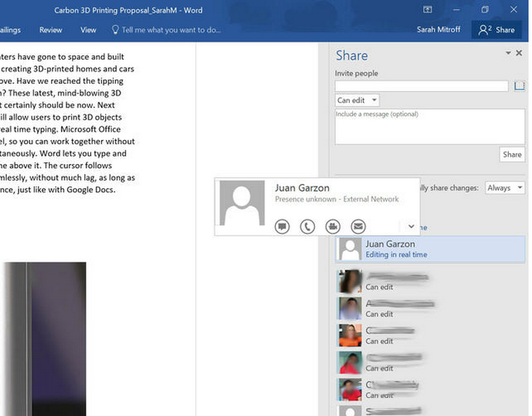This screenshot has width=532, height=416.
Task: Call Juan Garzon using phone icon
Action: click(308, 227)
